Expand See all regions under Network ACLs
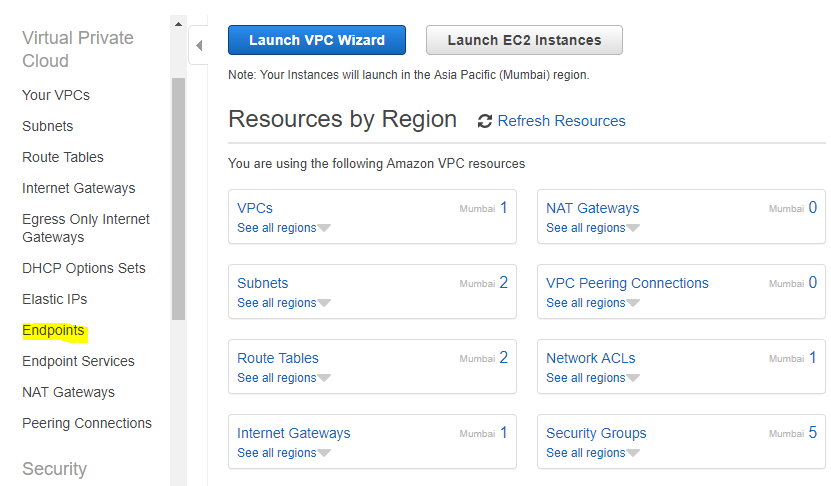 (x=593, y=378)
